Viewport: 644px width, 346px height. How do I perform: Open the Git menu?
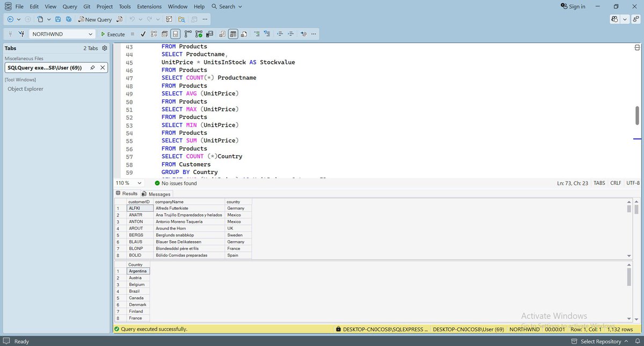(x=87, y=6)
